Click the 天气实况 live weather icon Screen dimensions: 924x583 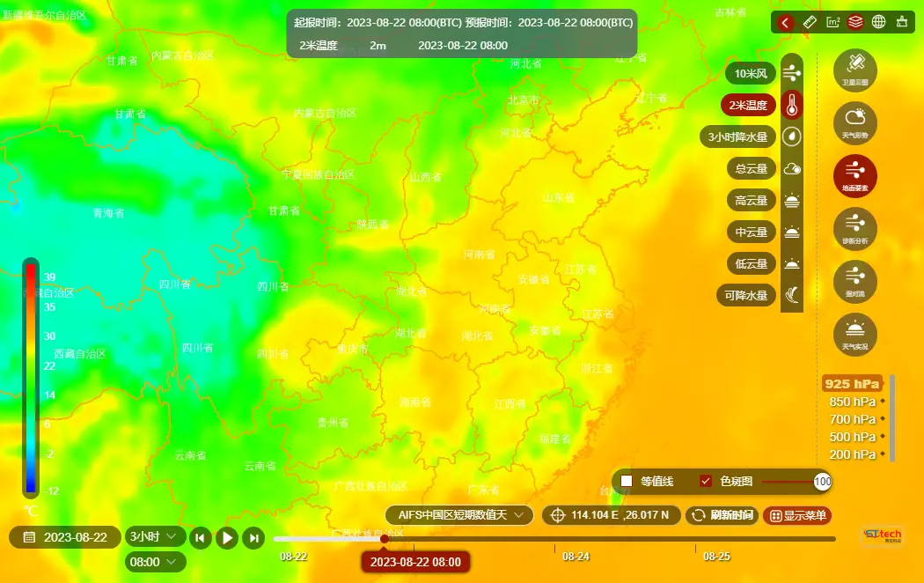[854, 334]
